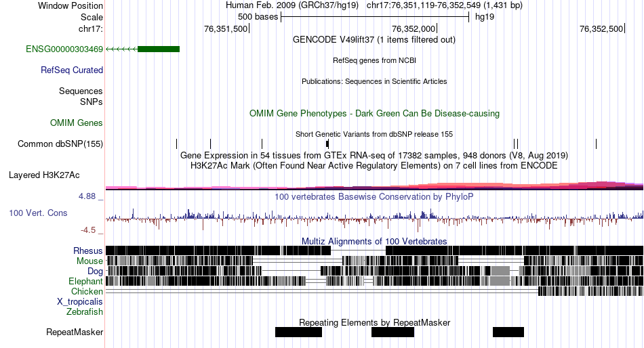Image resolution: width=644 pixels, height=348 pixels.
Task: Click the green ENSG00000303469 exon block
Action: (159, 49)
